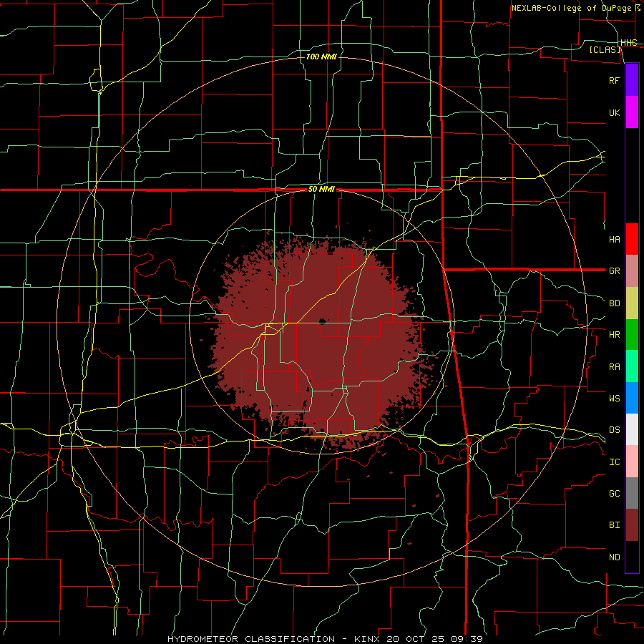
Task: Click the 'HYDROMETEOR CLASSIFICATION' title text
Action: (x=251, y=639)
